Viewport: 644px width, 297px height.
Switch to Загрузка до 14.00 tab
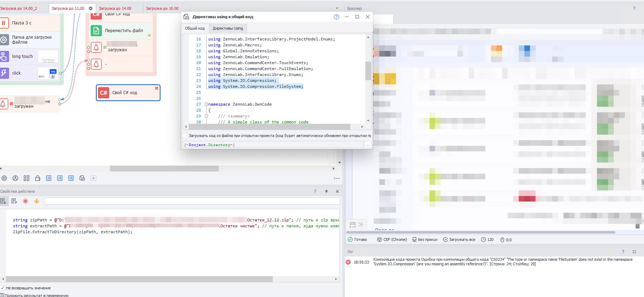click(x=115, y=8)
